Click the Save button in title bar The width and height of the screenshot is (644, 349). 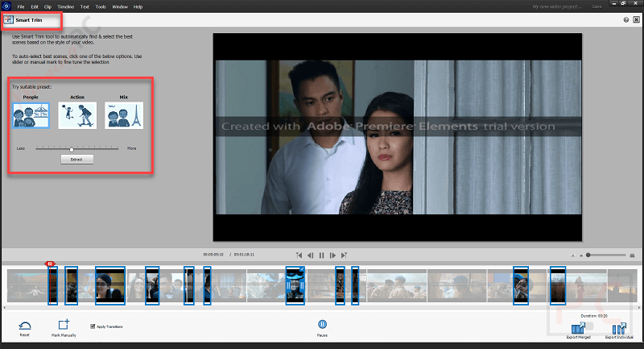pyautogui.click(x=597, y=6)
